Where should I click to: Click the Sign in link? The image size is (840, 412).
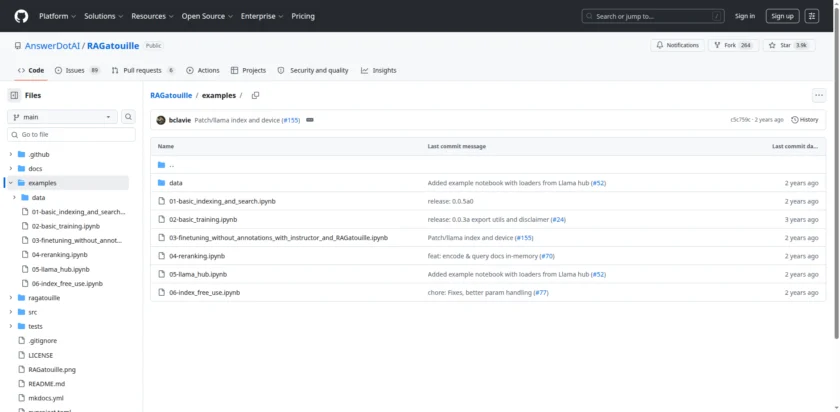point(745,16)
